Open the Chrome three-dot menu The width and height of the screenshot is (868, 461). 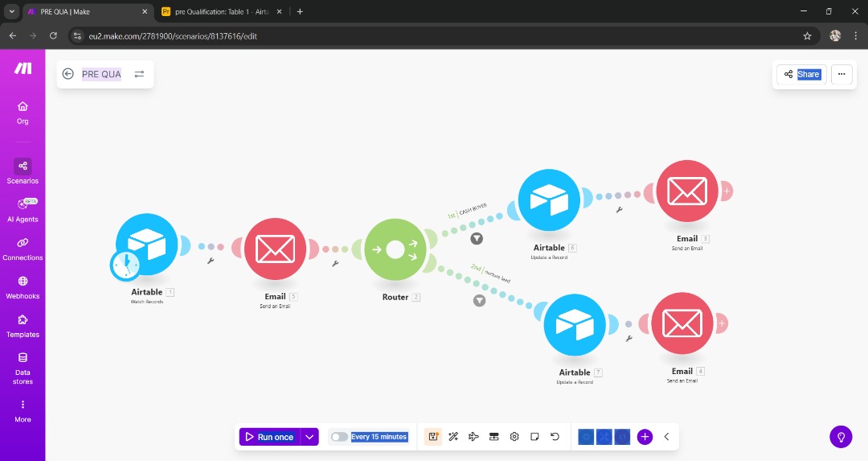pyautogui.click(x=856, y=36)
